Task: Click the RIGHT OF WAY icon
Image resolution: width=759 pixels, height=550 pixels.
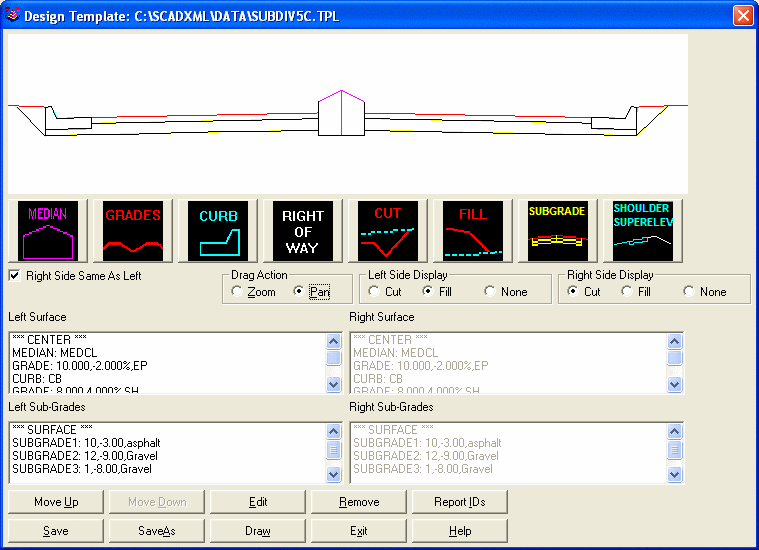Action: point(303,231)
